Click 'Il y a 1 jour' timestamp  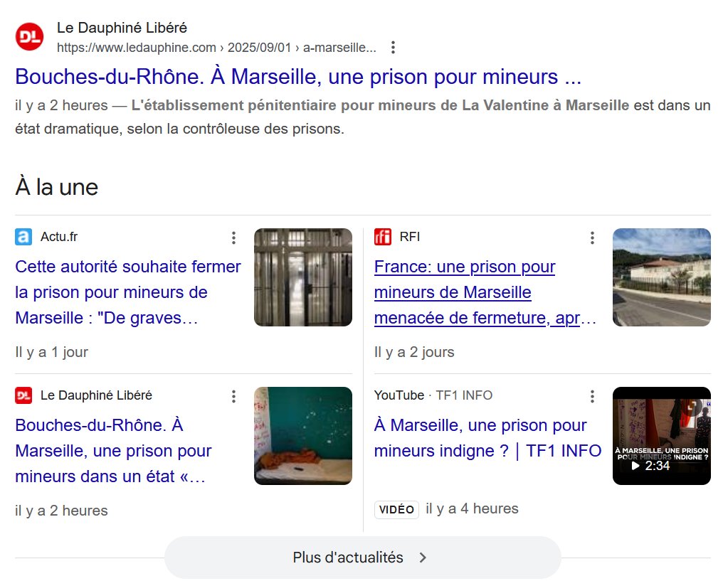click(51, 352)
